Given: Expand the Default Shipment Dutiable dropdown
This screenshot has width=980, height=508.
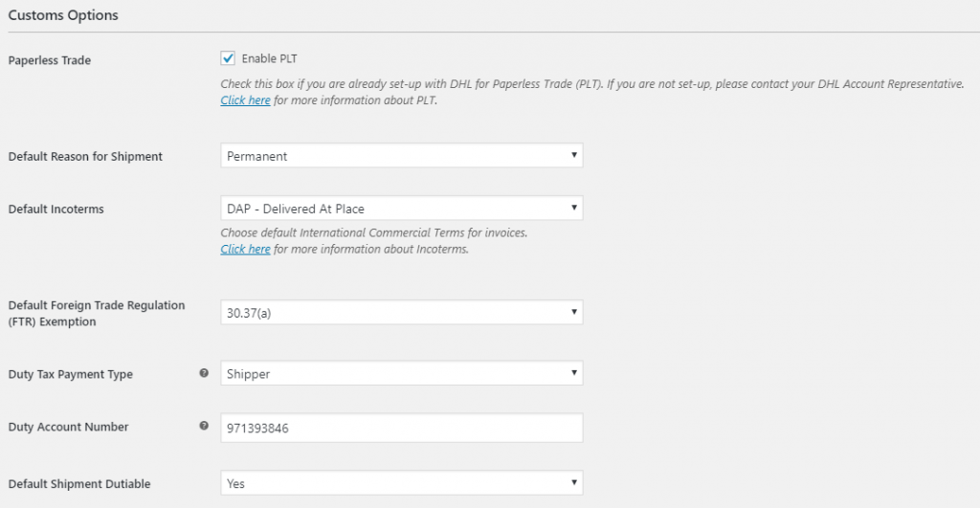Looking at the screenshot, I should [x=401, y=484].
